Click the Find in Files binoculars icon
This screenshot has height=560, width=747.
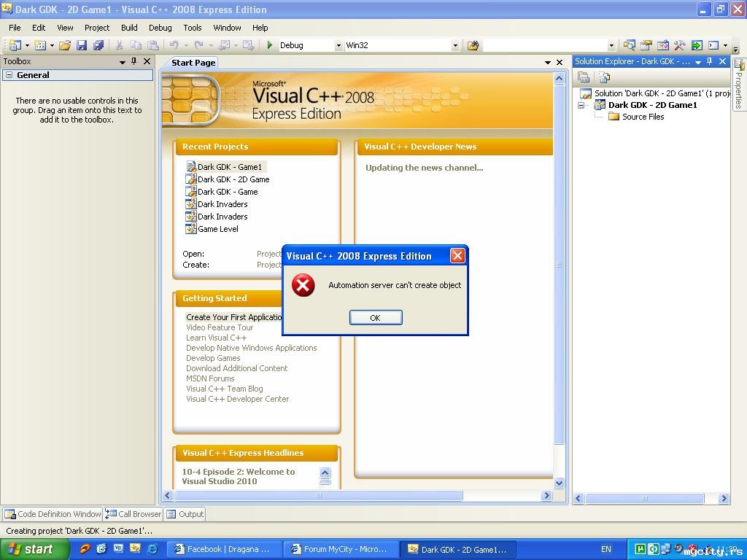coord(473,45)
